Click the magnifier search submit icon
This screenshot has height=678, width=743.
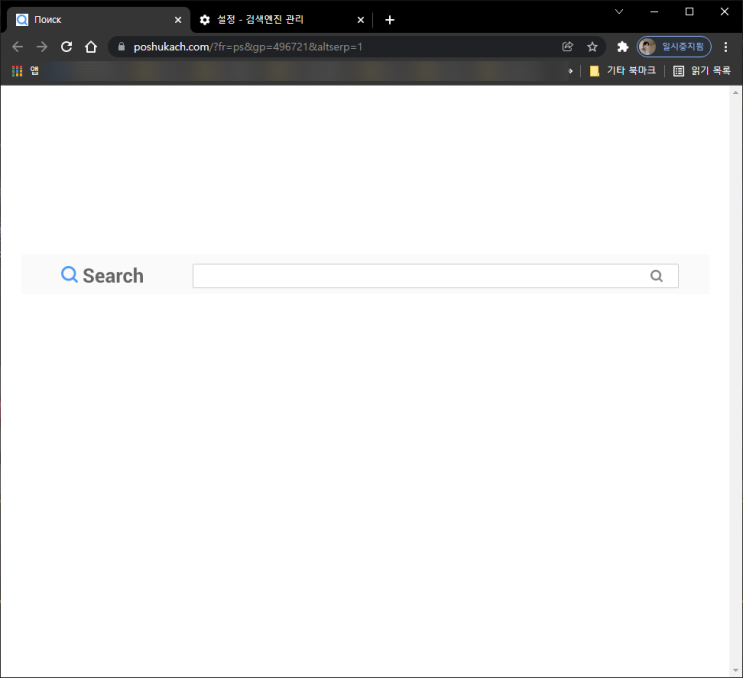(x=656, y=276)
